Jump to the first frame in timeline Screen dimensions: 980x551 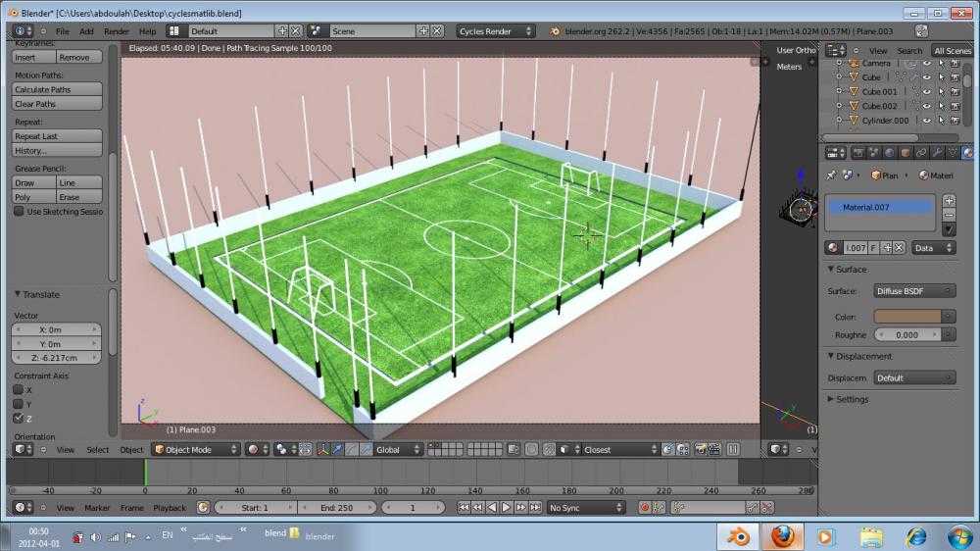[x=464, y=507]
